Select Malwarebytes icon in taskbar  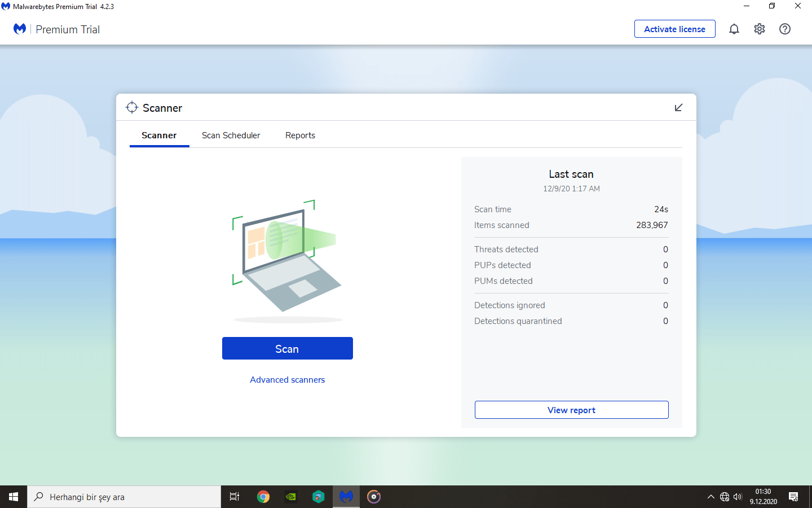pyautogui.click(x=346, y=497)
